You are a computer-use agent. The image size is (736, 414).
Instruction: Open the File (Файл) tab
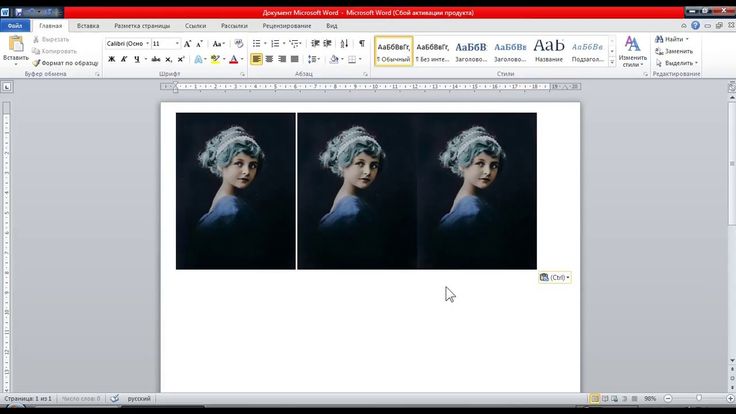pos(15,26)
